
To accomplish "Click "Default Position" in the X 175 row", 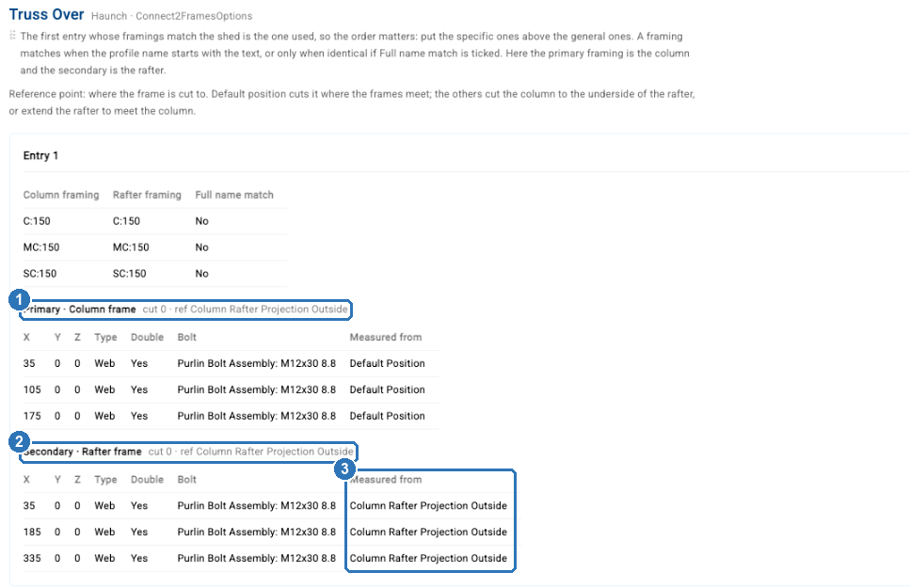I will pos(387,416).
